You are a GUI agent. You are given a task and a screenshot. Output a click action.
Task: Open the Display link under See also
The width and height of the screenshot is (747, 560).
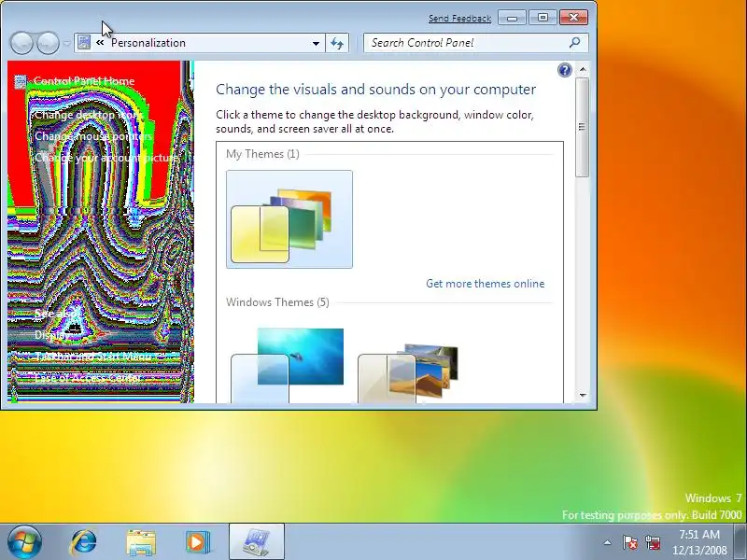pos(52,335)
